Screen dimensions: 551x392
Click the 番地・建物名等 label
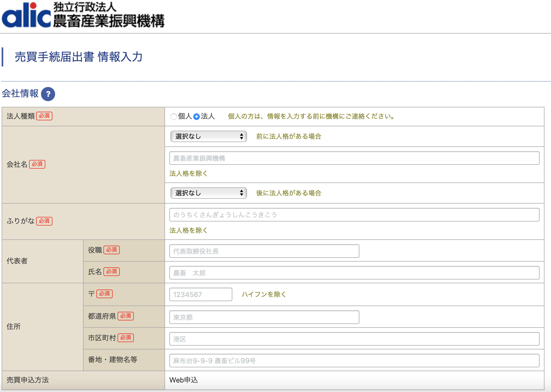pyautogui.click(x=113, y=360)
